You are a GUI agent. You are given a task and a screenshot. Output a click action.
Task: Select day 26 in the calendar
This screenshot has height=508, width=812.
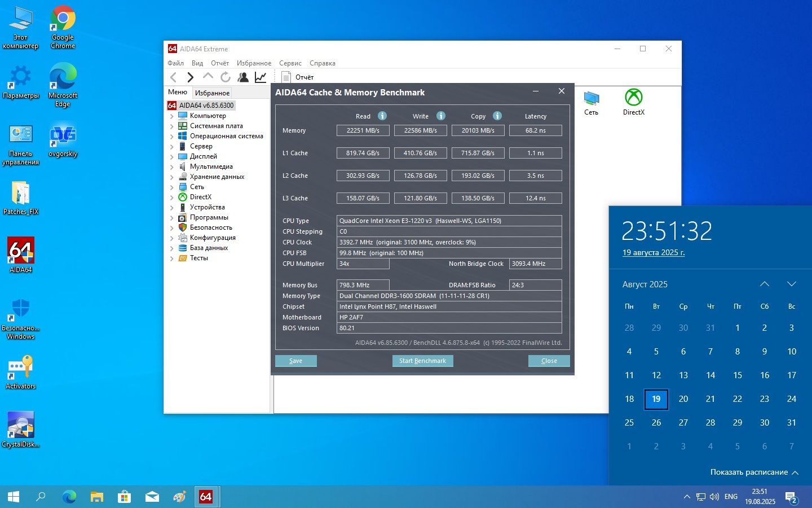[x=656, y=422]
